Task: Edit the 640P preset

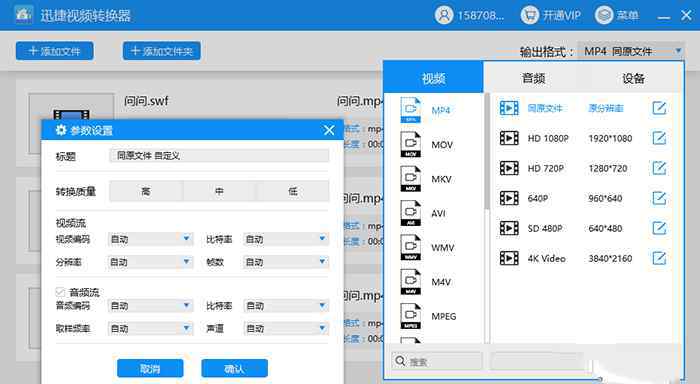Action: click(659, 198)
